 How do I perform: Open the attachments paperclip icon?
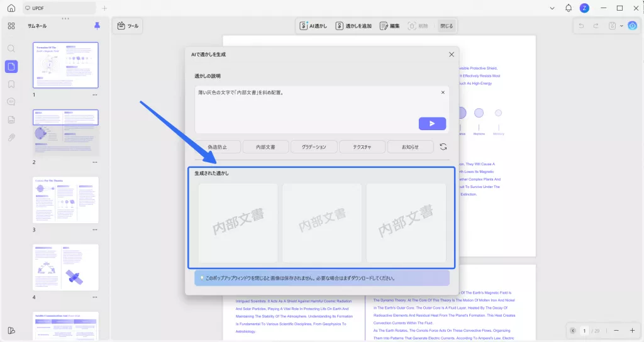[x=11, y=138]
